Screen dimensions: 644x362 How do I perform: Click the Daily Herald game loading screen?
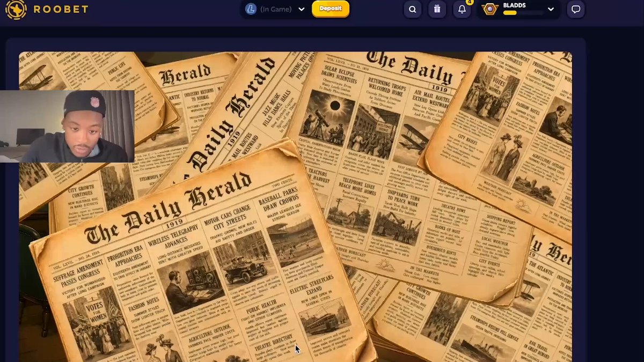coord(296,206)
